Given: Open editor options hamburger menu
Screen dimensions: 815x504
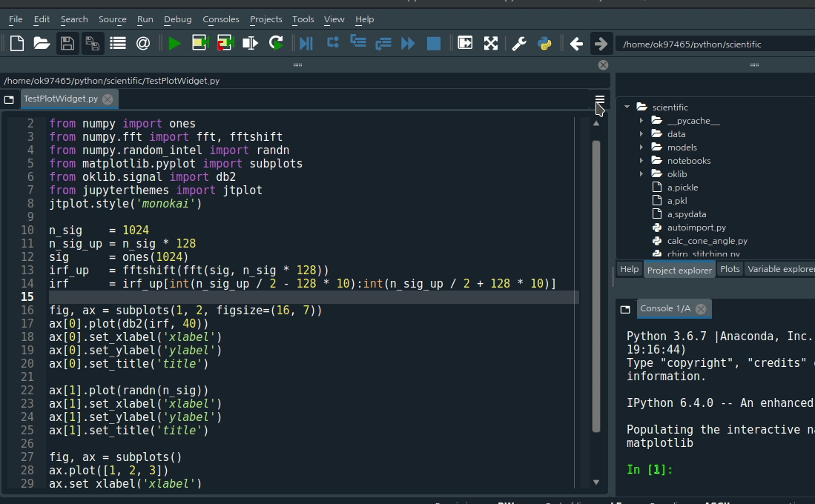Looking at the screenshot, I should pos(600,99).
